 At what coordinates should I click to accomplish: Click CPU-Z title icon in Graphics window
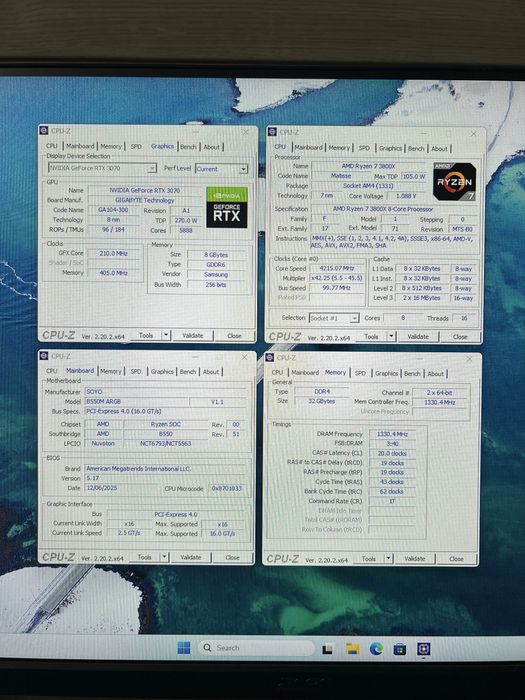pos(44,130)
